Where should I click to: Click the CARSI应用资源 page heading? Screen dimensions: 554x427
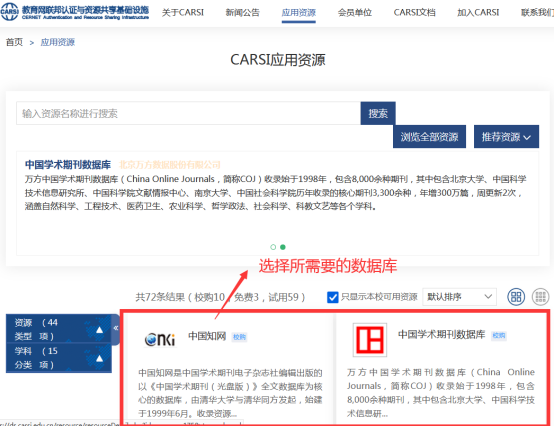point(278,60)
